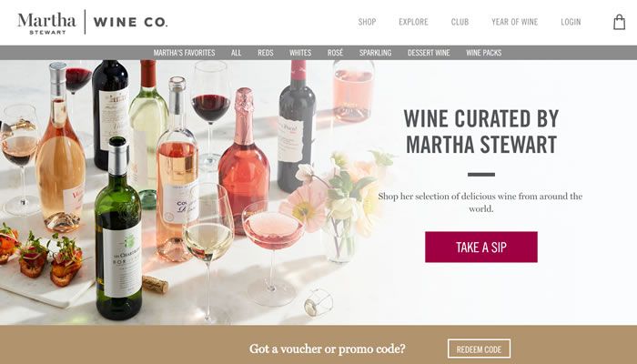Screen dimensions: 637x364
Task: Click the TAKE A SIP button
Action: pyautogui.click(x=481, y=247)
